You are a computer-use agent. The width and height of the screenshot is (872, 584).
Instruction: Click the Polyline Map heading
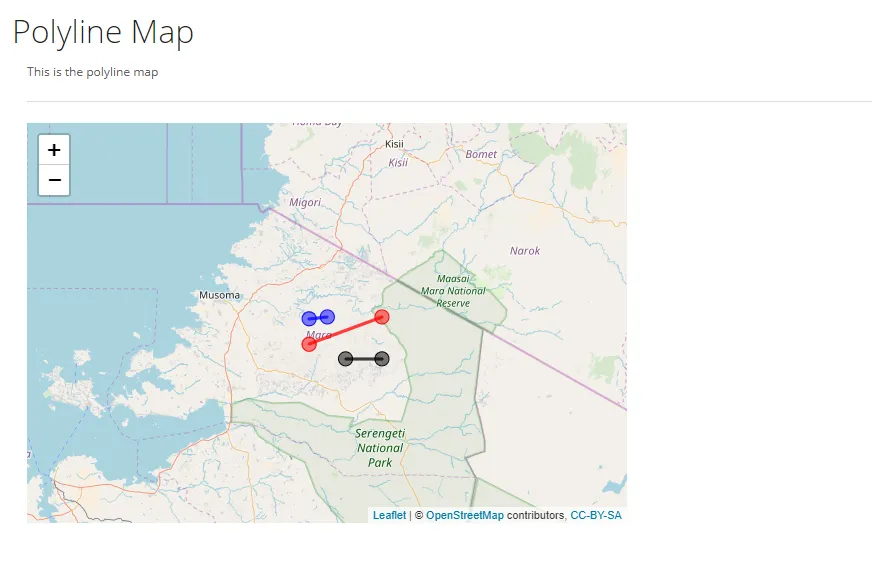tap(103, 32)
